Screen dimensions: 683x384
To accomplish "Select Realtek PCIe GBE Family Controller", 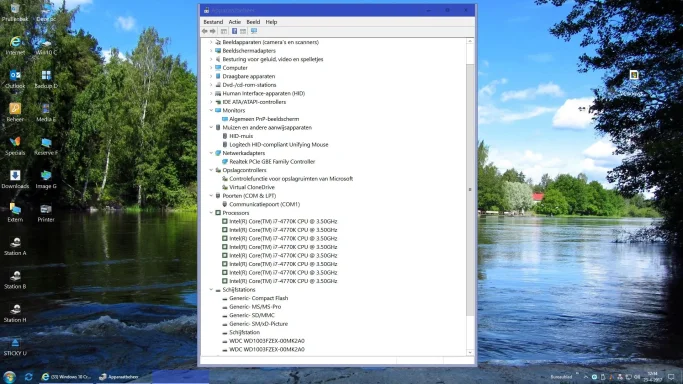I will tap(272, 162).
